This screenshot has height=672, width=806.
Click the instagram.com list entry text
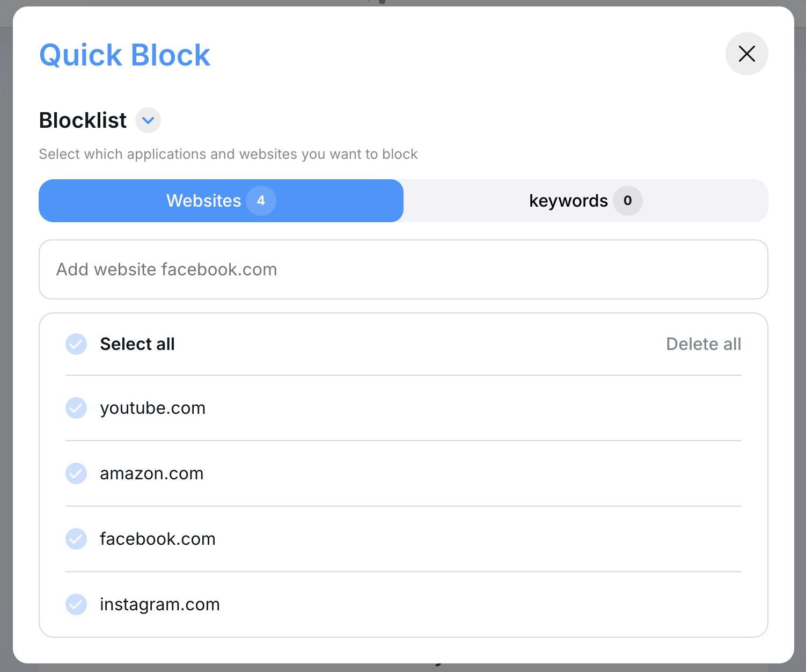159,604
